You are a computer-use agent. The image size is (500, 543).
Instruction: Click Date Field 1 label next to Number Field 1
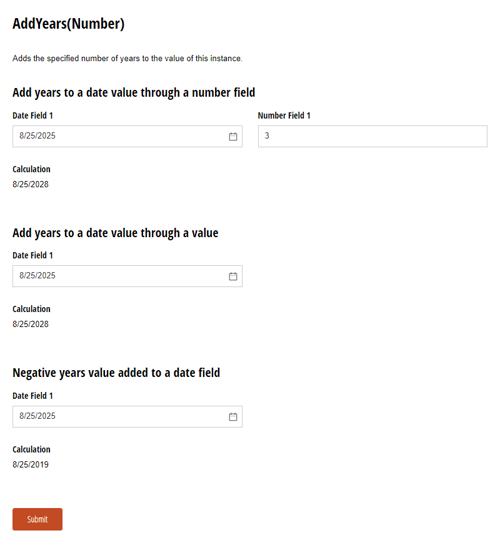tap(33, 115)
